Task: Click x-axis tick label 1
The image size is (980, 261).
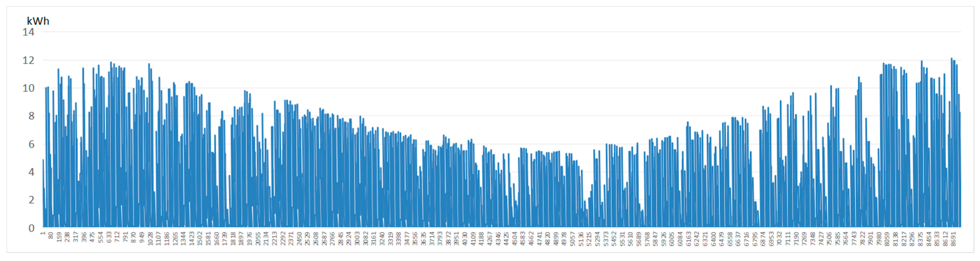Action: point(43,233)
